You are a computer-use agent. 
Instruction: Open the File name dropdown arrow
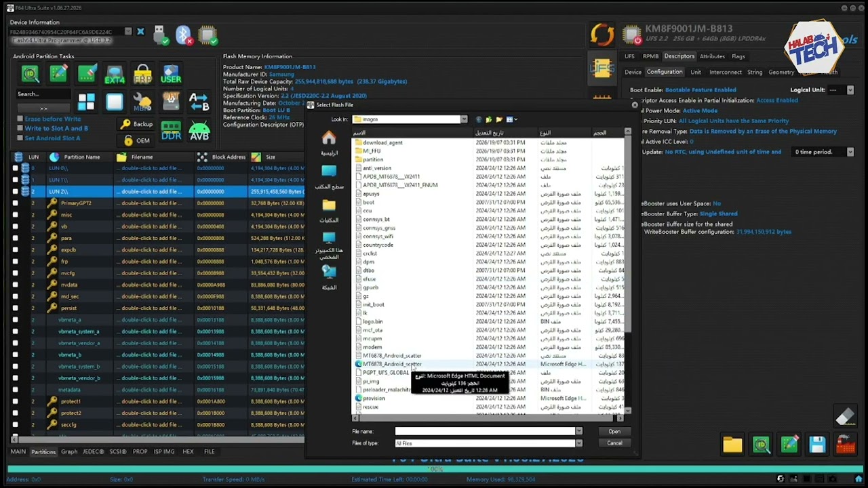click(x=578, y=431)
